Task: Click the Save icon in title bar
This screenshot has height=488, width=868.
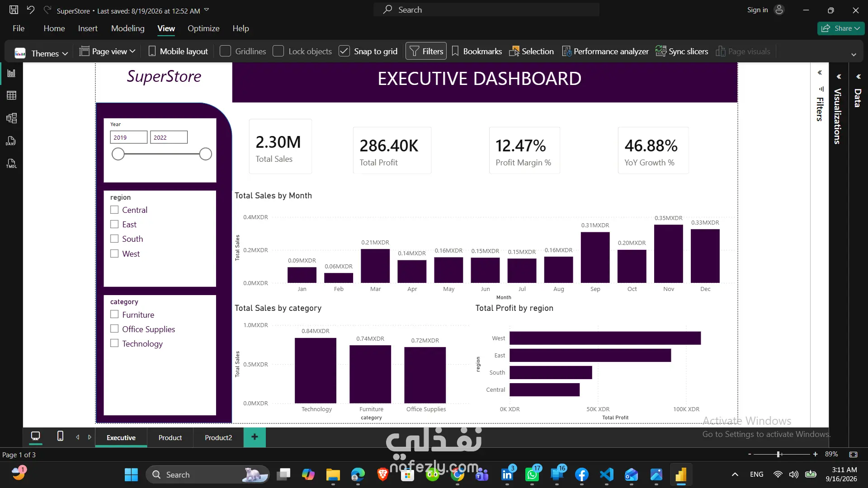Action: click(x=14, y=10)
